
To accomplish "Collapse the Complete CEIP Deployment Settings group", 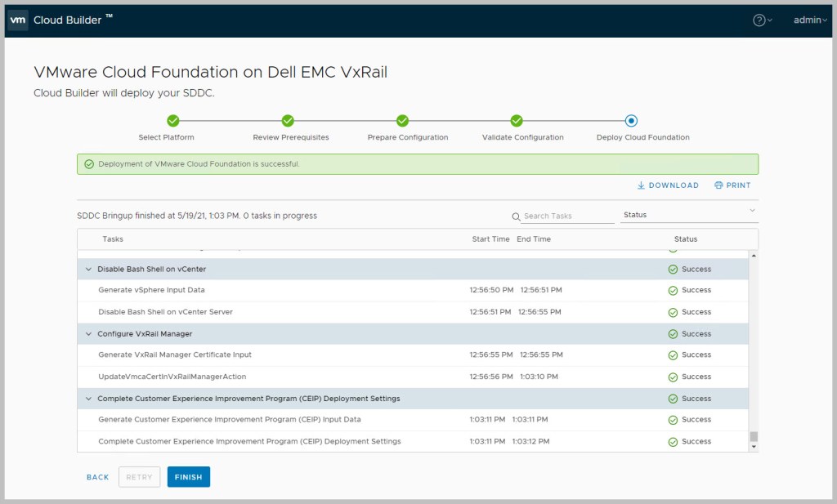I will [88, 399].
